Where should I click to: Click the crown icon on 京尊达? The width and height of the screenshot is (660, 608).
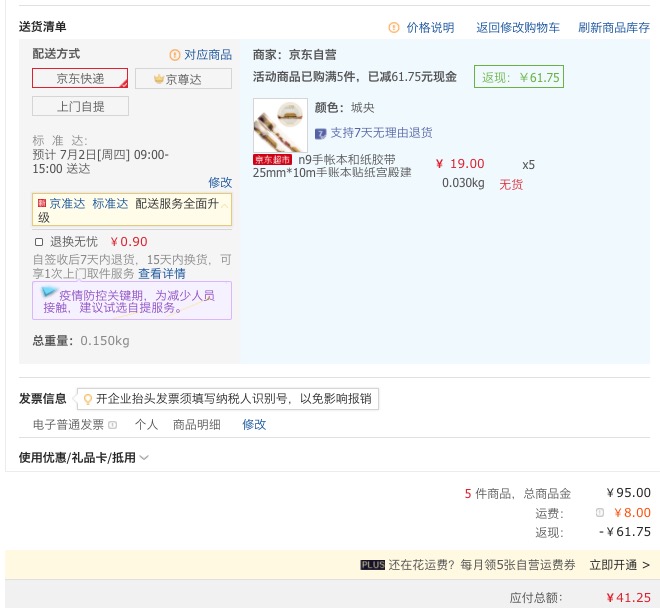[x=159, y=79]
